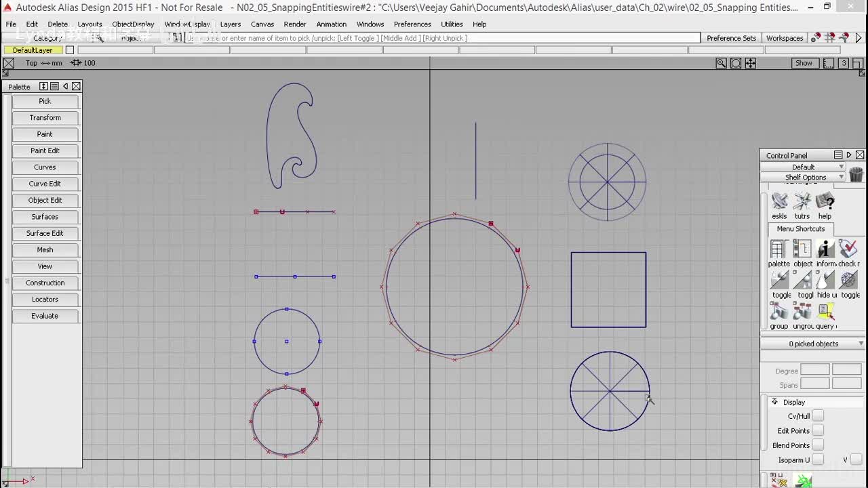Toggle the Edit Points checkbox
Viewport: 868px width, 488px height.
818,430
